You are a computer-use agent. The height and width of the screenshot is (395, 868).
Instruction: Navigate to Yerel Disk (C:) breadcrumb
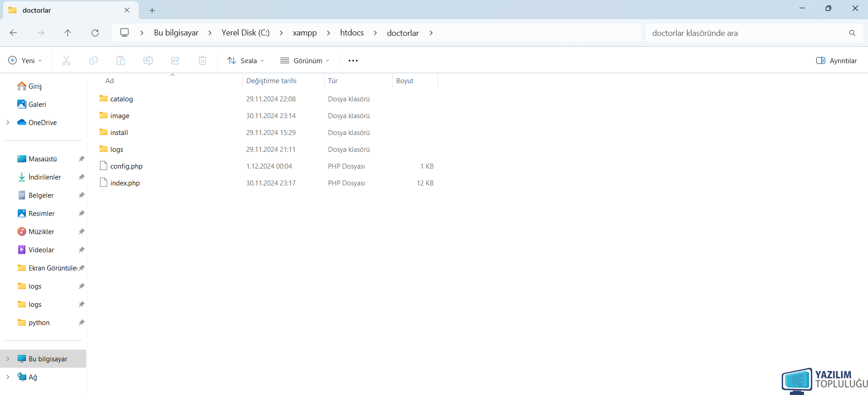[x=246, y=33]
